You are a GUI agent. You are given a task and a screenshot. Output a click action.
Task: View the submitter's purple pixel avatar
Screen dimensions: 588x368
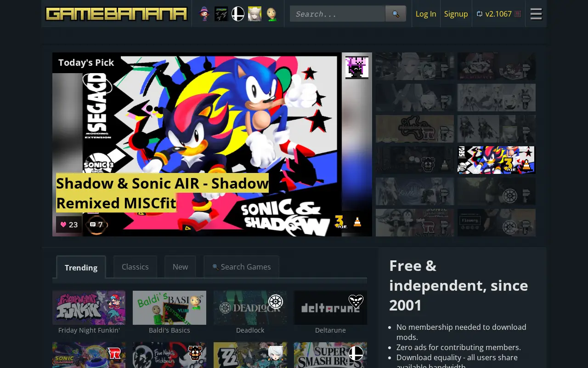(357, 68)
